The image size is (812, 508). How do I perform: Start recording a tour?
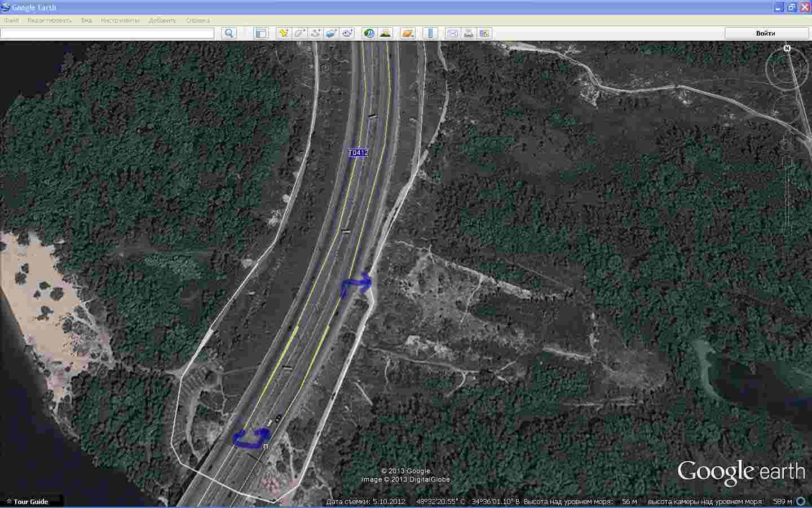(347, 33)
